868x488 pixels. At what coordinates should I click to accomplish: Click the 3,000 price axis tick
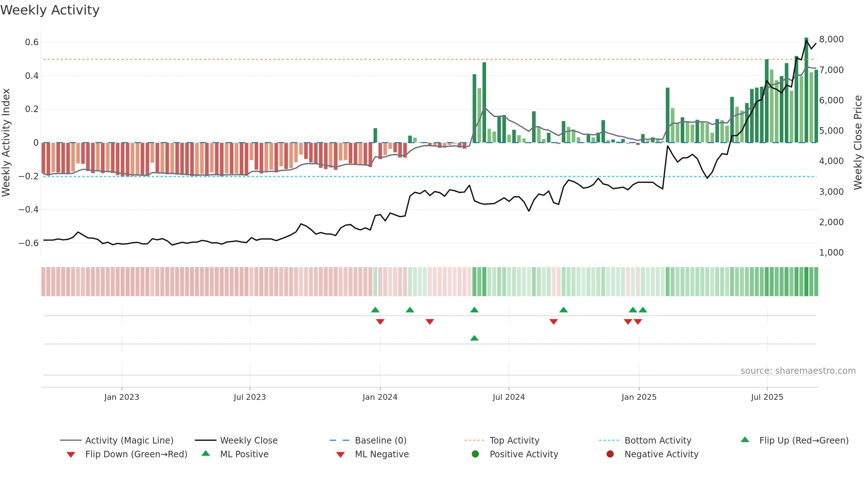831,192
